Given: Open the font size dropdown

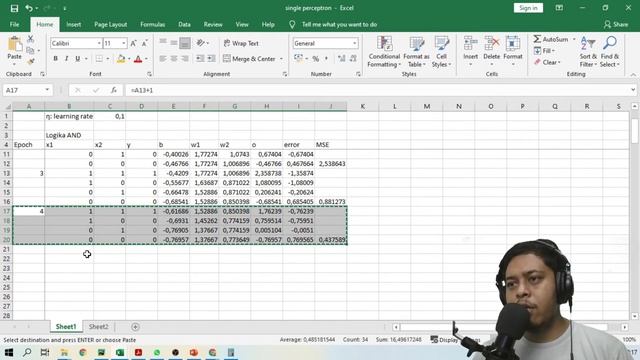Looking at the screenshot, I should pyautogui.click(x=124, y=43).
